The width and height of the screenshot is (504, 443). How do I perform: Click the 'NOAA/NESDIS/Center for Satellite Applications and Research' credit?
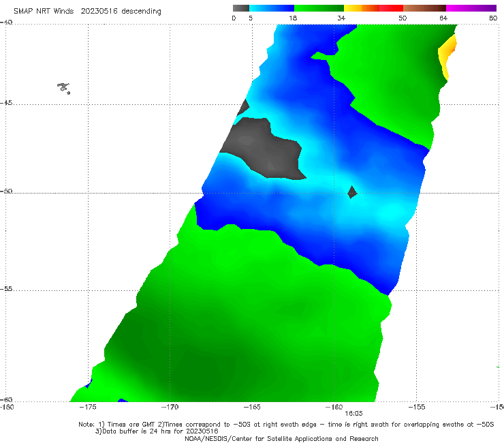(x=281, y=438)
